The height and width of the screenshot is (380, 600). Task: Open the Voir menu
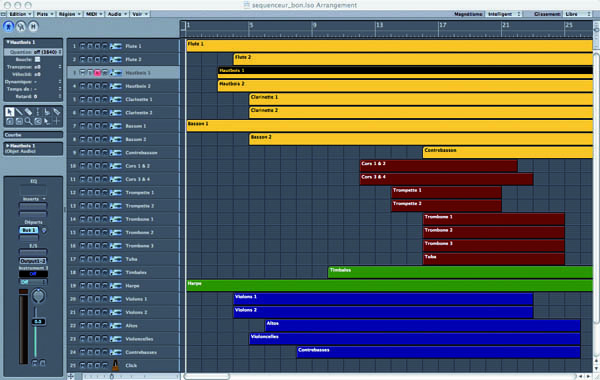click(140, 14)
